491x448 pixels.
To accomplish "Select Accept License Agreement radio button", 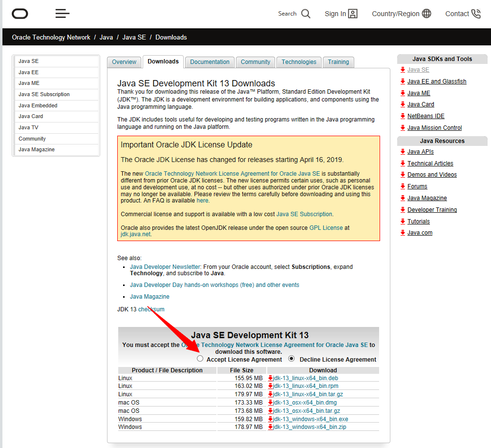I will (200, 359).
